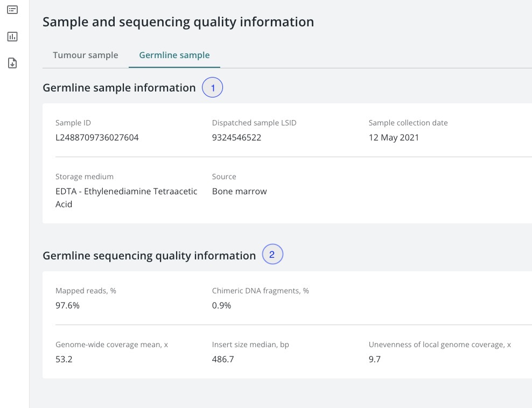532x408 pixels.
Task: Click the page title Sample and sequencing quality information
Action: 178,22
